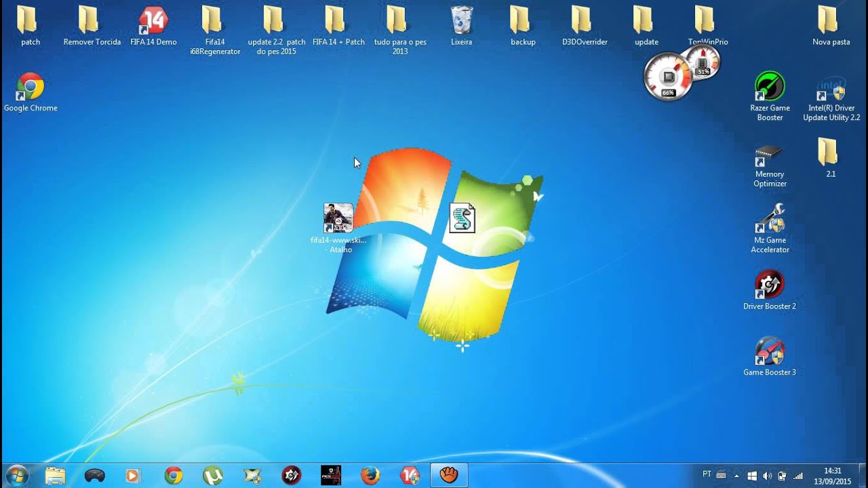The width and height of the screenshot is (868, 488).
Task: Select the D3DOverrider folder
Action: point(585,26)
